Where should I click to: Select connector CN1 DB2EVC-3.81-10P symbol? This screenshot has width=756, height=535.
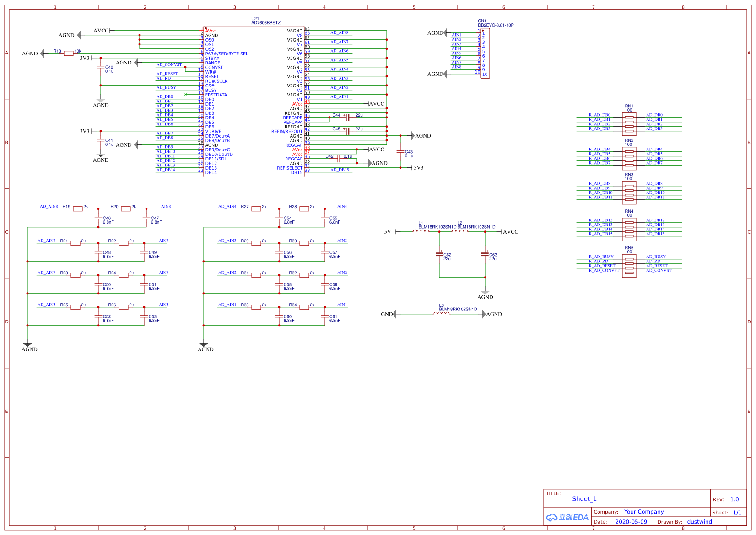tap(486, 53)
